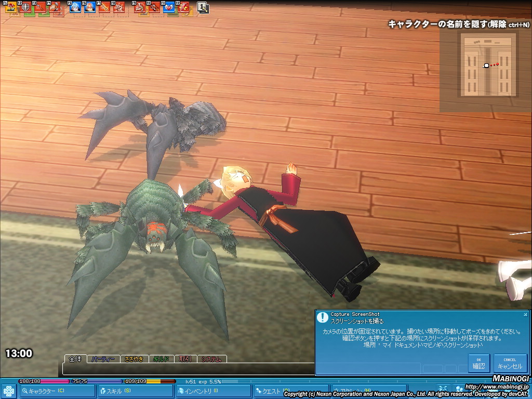
Task: Open the main menu knot icon
Action: (x=8, y=391)
